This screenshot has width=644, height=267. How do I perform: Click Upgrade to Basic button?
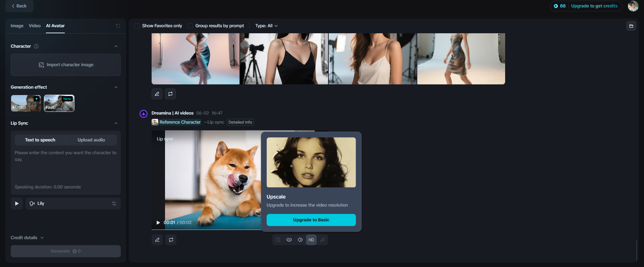click(311, 220)
